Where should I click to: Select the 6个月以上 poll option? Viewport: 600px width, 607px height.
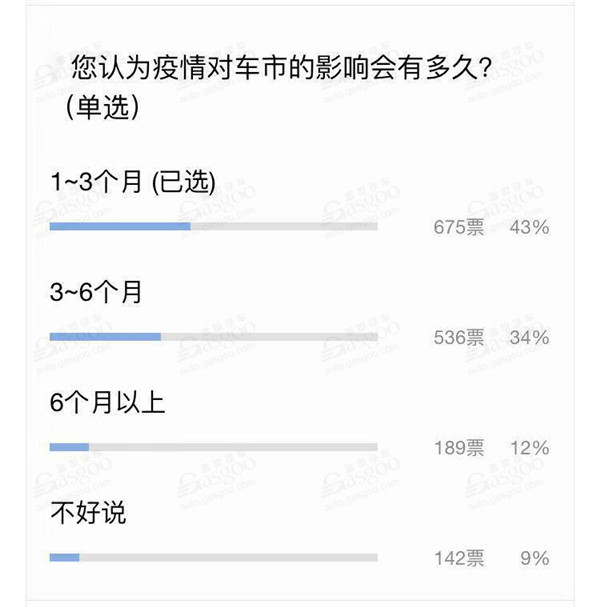click(x=108, y=402)
